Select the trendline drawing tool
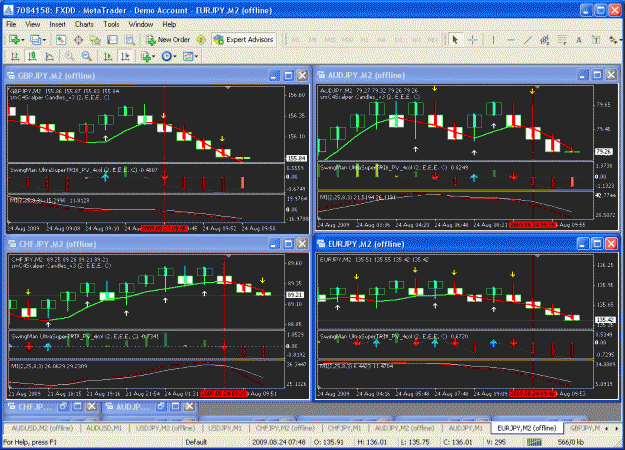This screenshot has height=450, width=625. 527,39
